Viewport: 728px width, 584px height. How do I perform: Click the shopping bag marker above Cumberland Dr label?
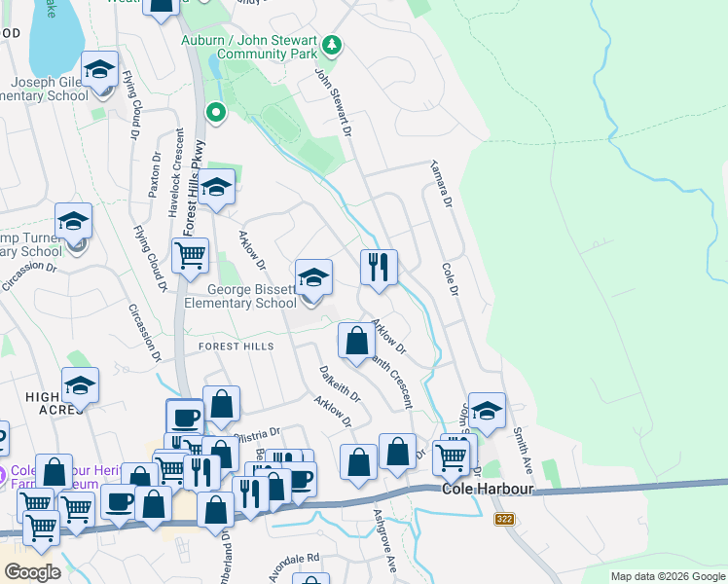[215, 512]
